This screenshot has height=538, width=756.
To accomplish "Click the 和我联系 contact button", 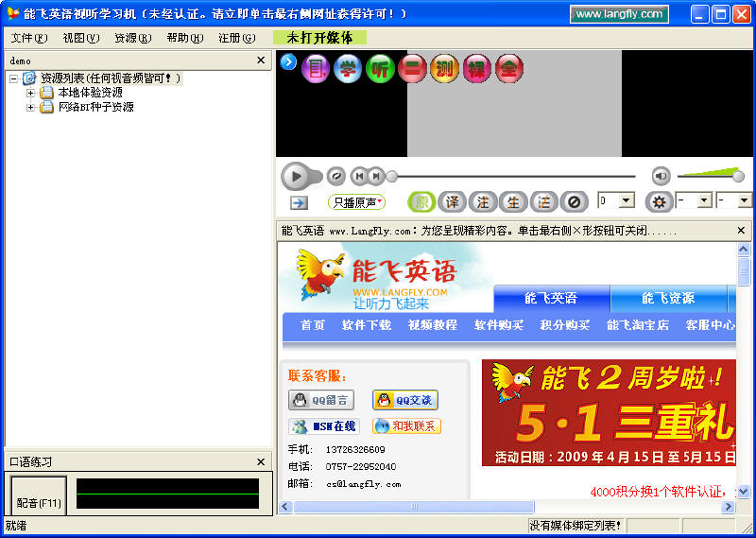I will (407, 426).
